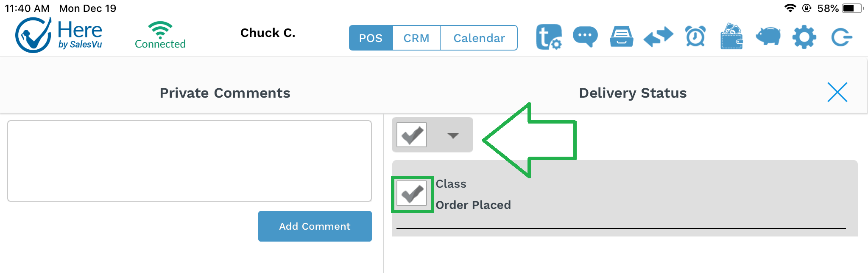Open settings gear icon

coord(804,37)
